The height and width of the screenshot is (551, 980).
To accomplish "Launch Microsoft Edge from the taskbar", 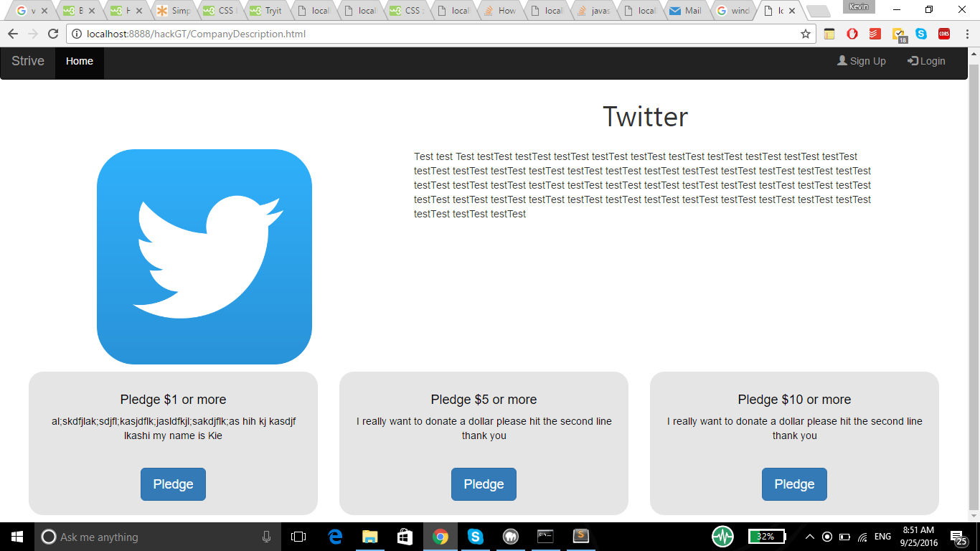I will 335,537.
